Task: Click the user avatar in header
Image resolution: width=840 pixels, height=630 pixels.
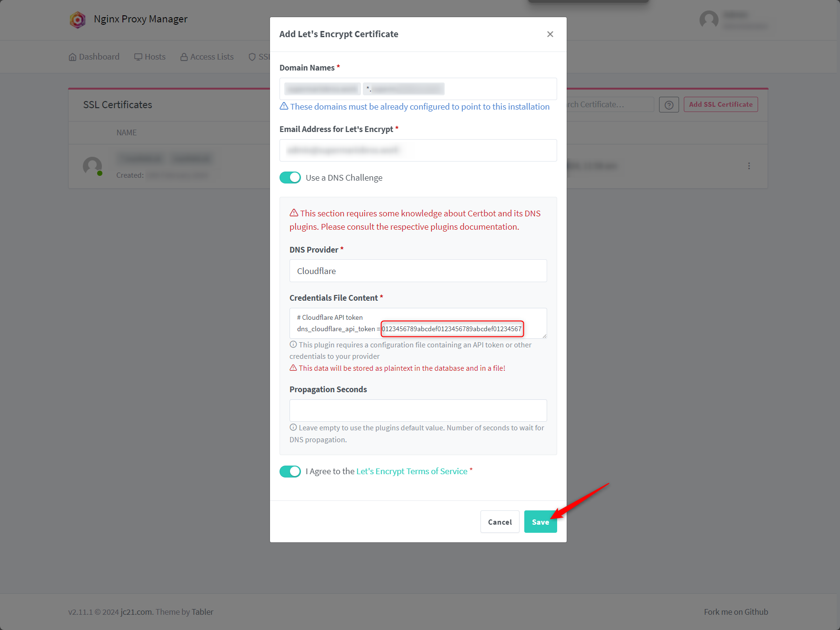Action: [x=709, y=20]
